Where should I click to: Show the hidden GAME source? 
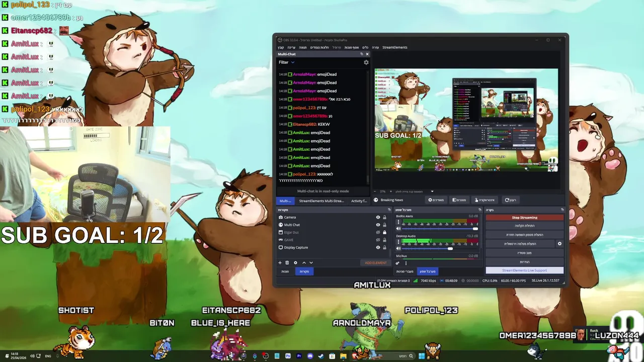point(378,240)
